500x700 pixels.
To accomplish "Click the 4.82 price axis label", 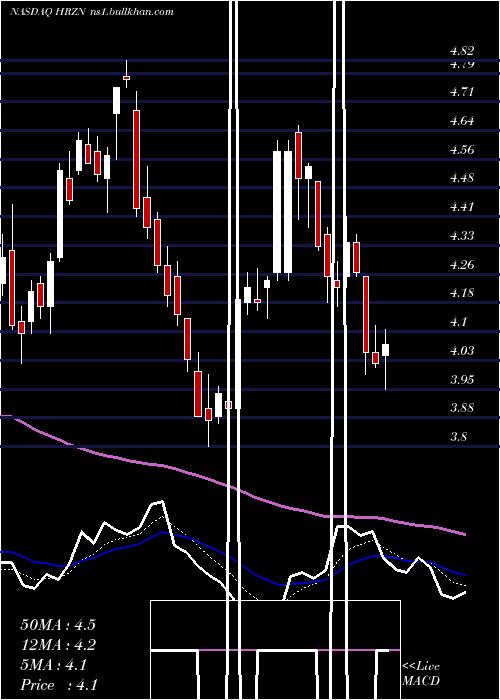I will (462, 51).
